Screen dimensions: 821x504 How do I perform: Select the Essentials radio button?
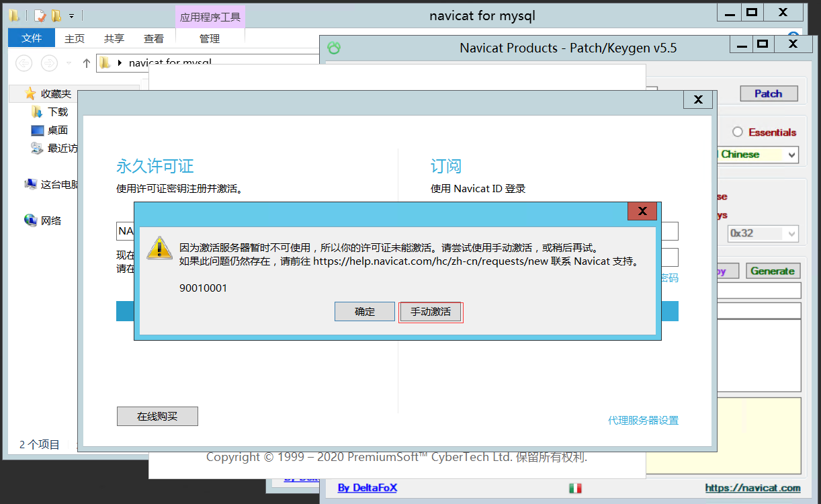click(738, 132)
